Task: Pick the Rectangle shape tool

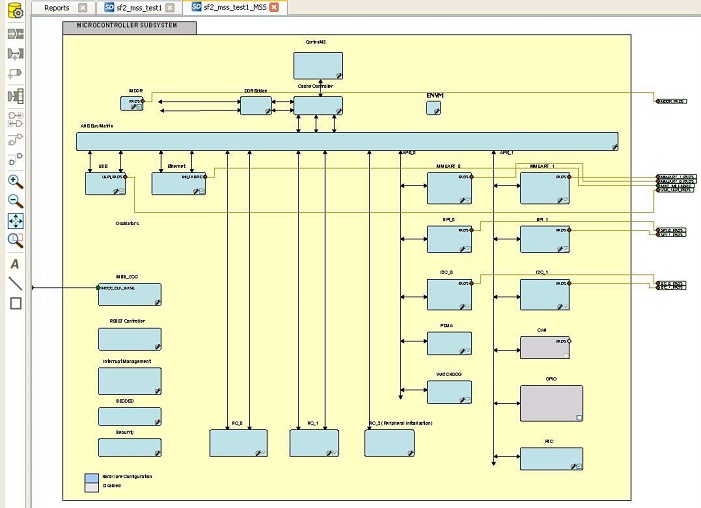Action: (15, 303)
